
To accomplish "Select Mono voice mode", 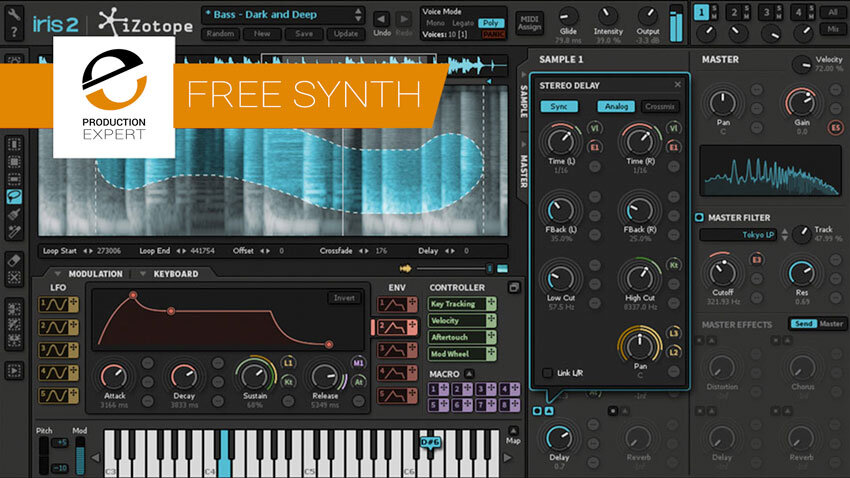I will coord(435,23).
